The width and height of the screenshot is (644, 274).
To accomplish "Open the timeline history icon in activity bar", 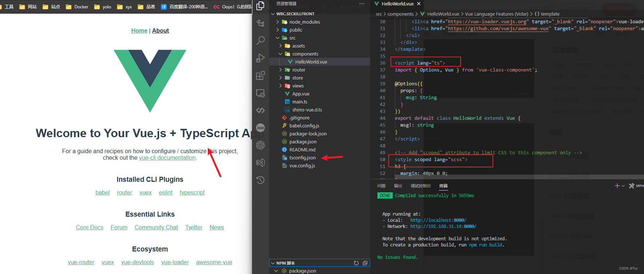I will click(x=260, y=180).
